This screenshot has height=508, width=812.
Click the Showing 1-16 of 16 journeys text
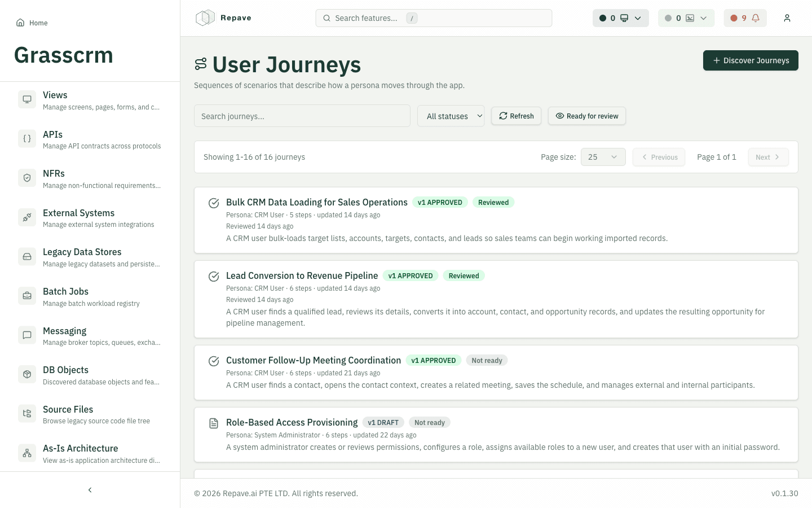point(254,157)
